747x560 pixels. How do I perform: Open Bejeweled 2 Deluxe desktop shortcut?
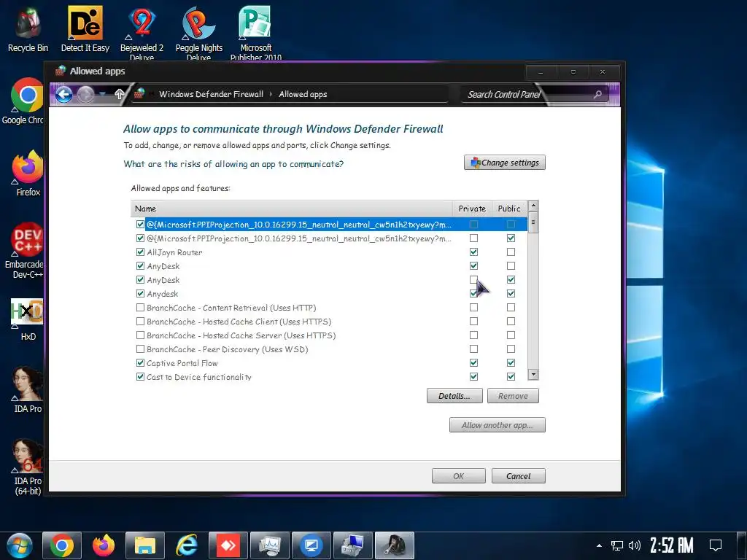point(142,32)
